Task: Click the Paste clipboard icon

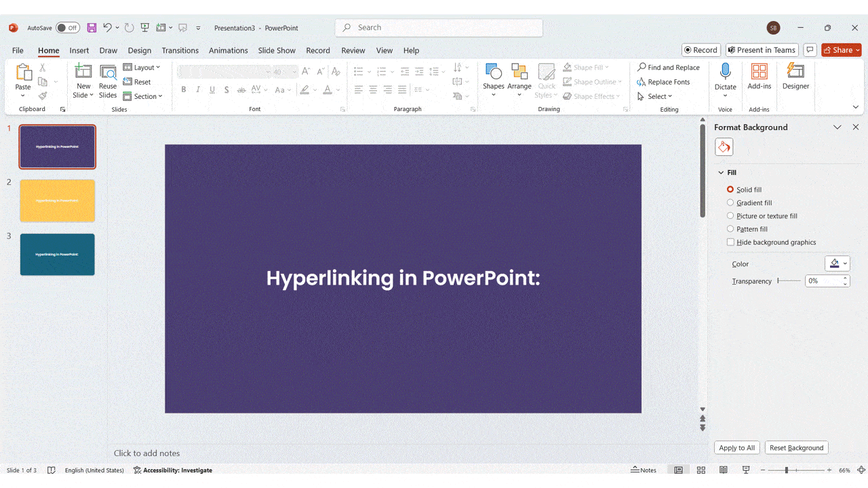Action: 23,73
